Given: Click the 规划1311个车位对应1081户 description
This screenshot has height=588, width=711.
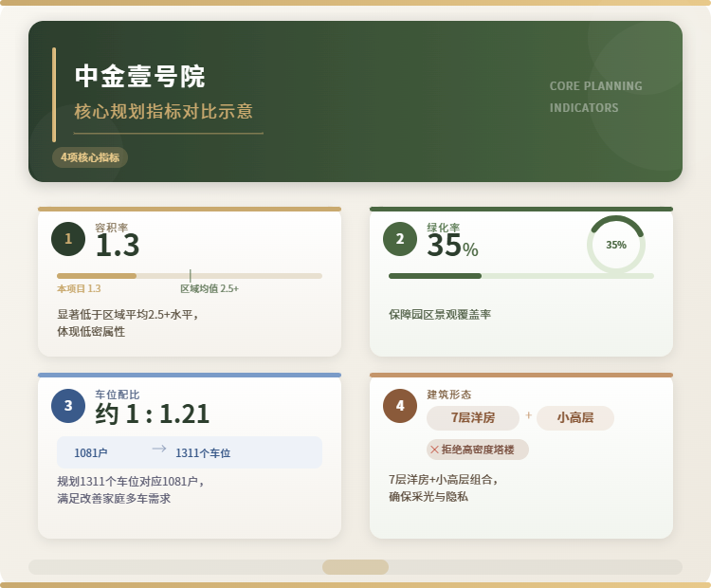Looking at the screenshot, I should point(131,482).
